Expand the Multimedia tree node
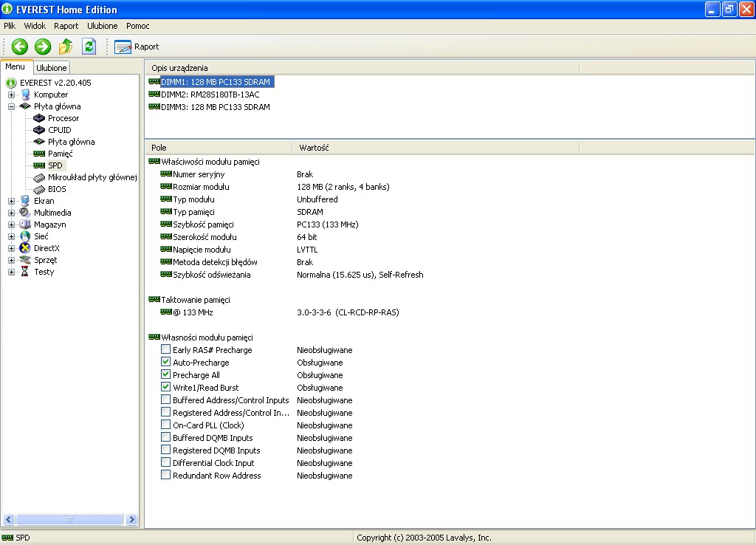 click(x=11, y=213)
